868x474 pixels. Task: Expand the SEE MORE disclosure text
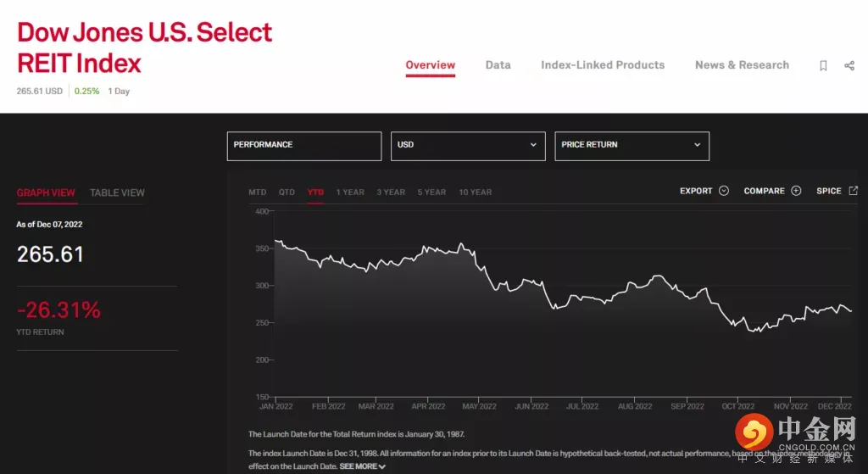pyautogui.click(x=363, y=466)
